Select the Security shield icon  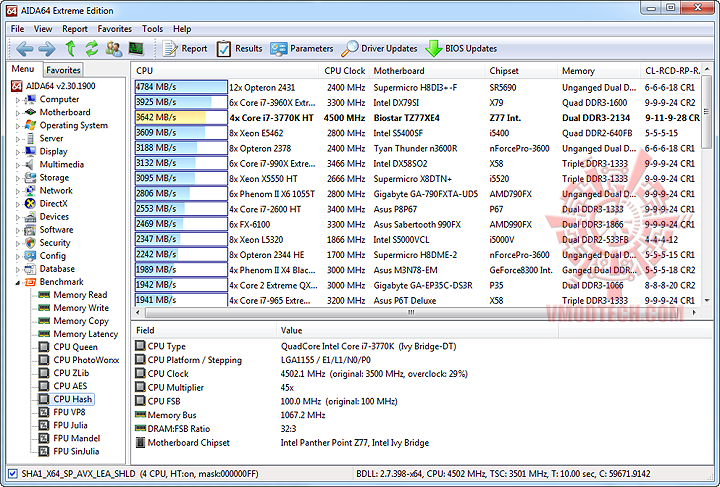pyautogui.click(x=30, y=243)
